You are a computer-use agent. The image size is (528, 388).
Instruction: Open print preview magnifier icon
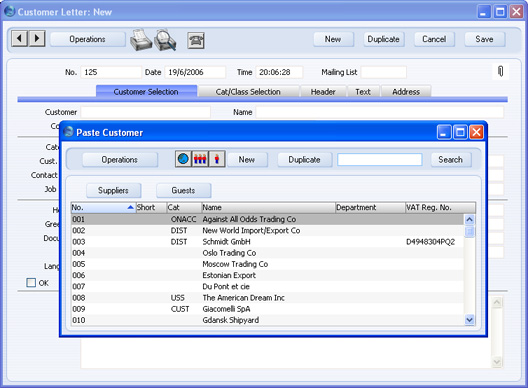click(x=165, y=40)
